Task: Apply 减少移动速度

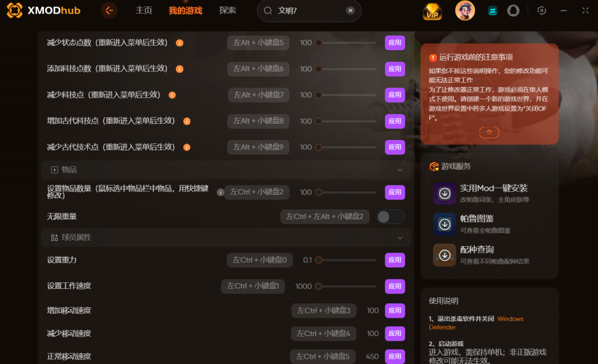Action: click(395, 334)
